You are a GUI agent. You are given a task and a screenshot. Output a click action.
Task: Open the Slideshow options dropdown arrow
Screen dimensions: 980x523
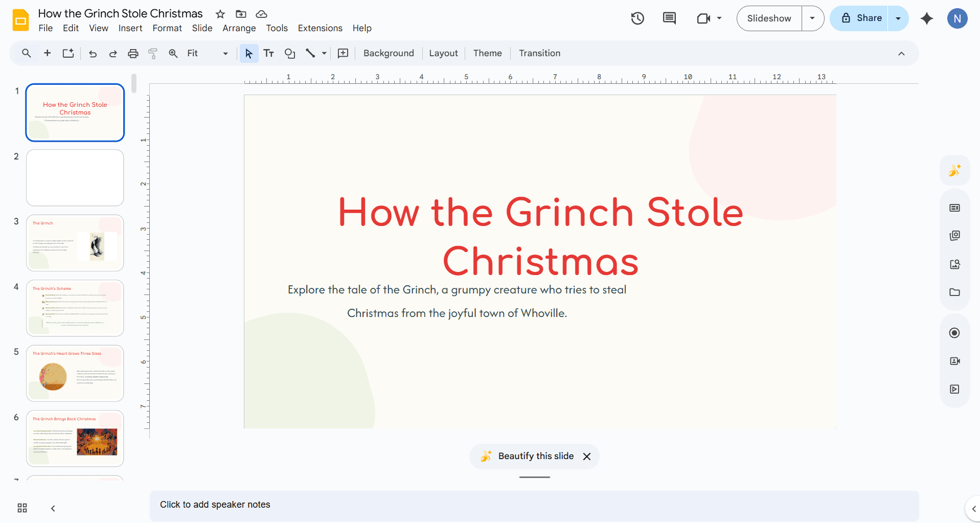[x=812, y=18]
